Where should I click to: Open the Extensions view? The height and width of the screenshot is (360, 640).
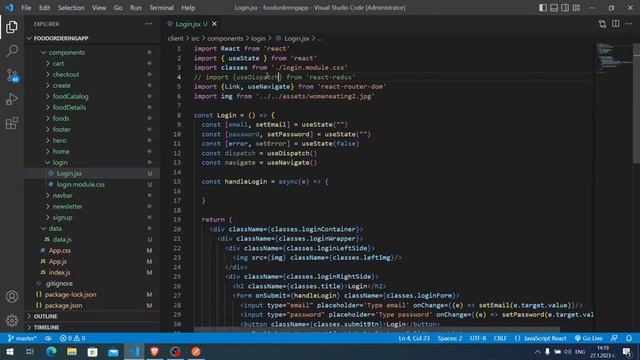coord(12,123)
